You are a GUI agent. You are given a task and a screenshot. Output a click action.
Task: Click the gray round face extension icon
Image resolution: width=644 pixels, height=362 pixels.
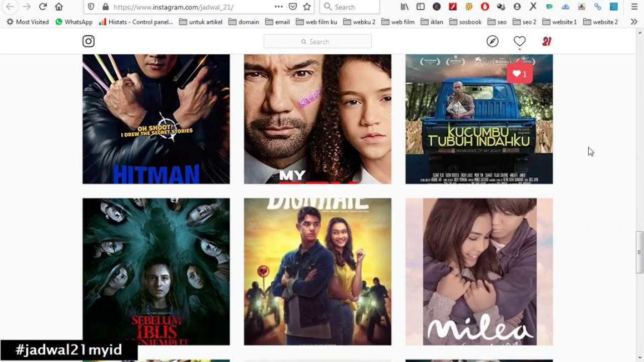click(517, 7)
